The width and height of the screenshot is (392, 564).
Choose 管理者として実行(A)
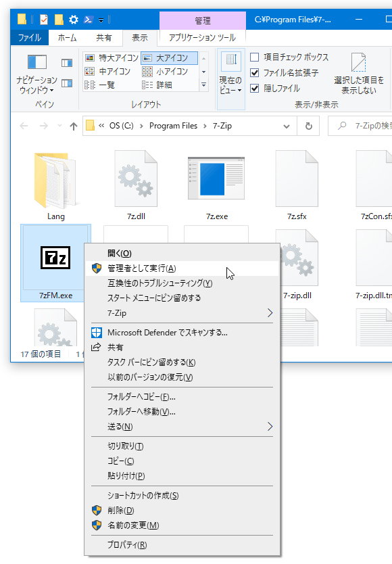pyautogui.click(x=182, y=268)
